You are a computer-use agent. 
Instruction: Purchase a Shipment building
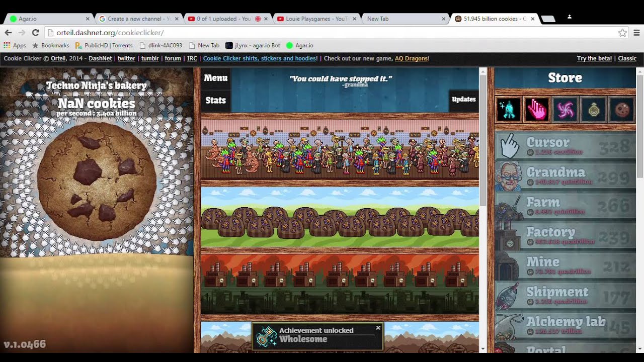tap(565, 296)
